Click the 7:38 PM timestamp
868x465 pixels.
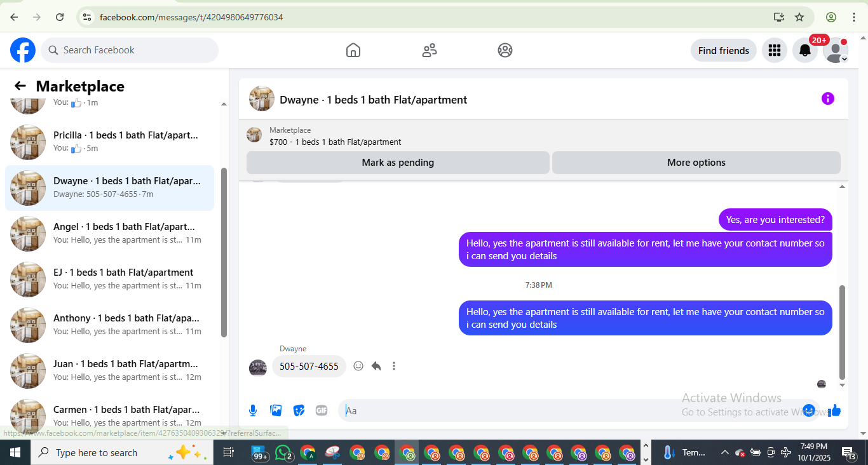pyautogui.click(x=538, y=285)
